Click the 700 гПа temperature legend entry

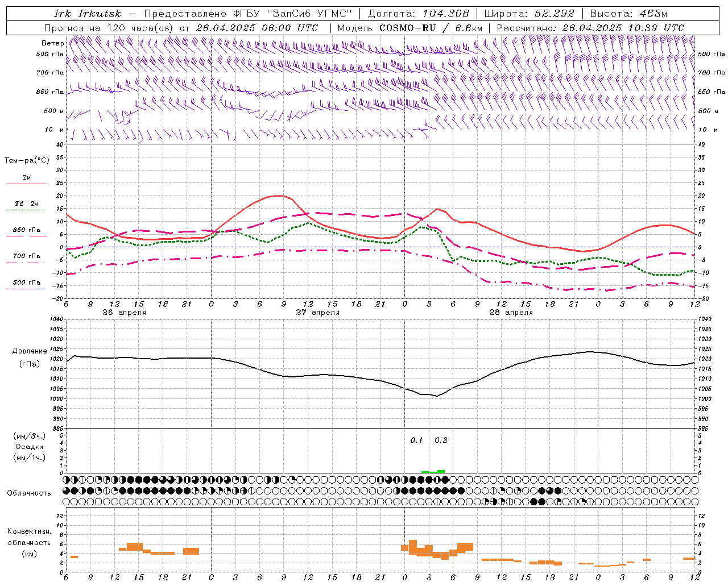click(x=26, y=256)
